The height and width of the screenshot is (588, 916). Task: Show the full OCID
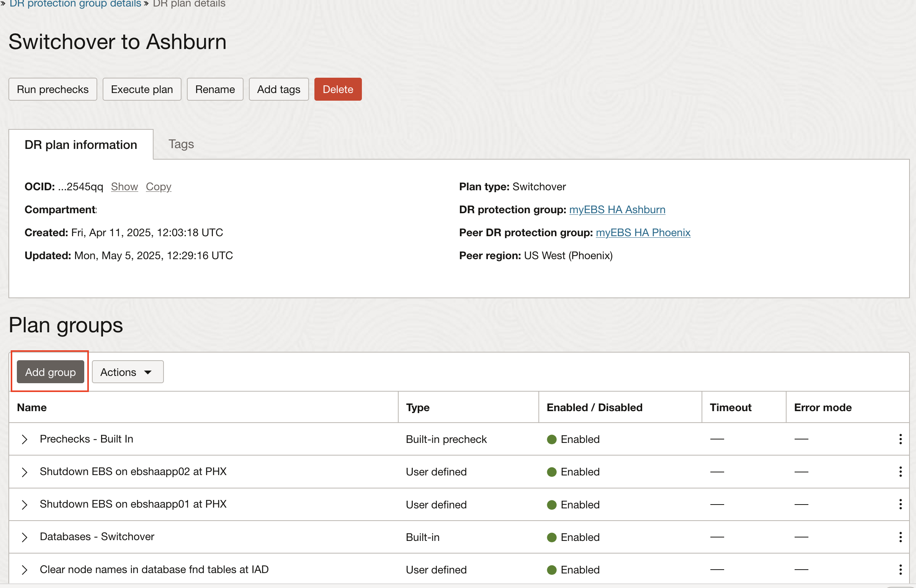click(x=124, y=187)
